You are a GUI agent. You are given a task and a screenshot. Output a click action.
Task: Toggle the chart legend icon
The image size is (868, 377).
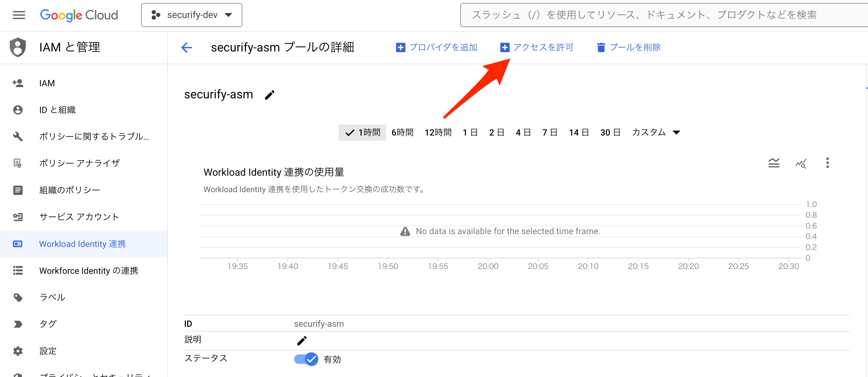(774, 163)
